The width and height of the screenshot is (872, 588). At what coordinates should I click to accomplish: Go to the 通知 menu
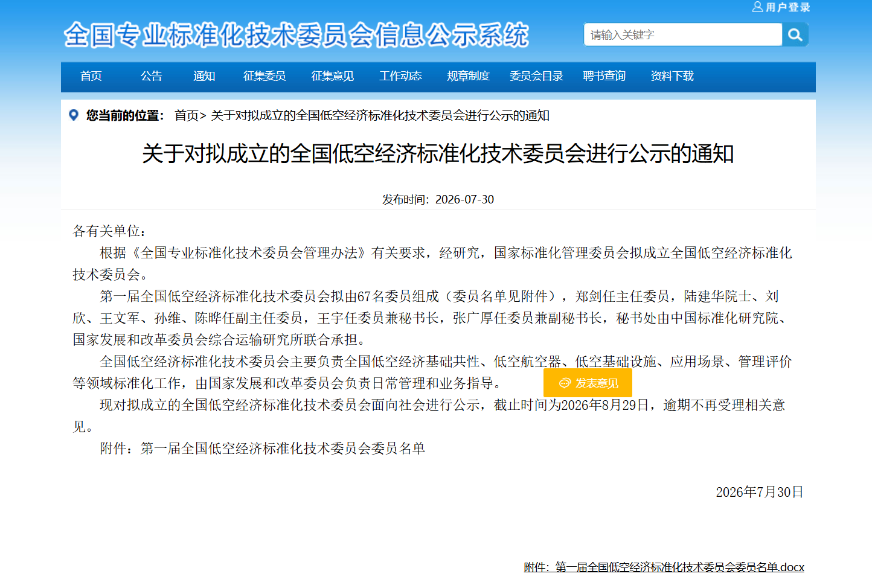pyautogui.click(x=204, y=76)
